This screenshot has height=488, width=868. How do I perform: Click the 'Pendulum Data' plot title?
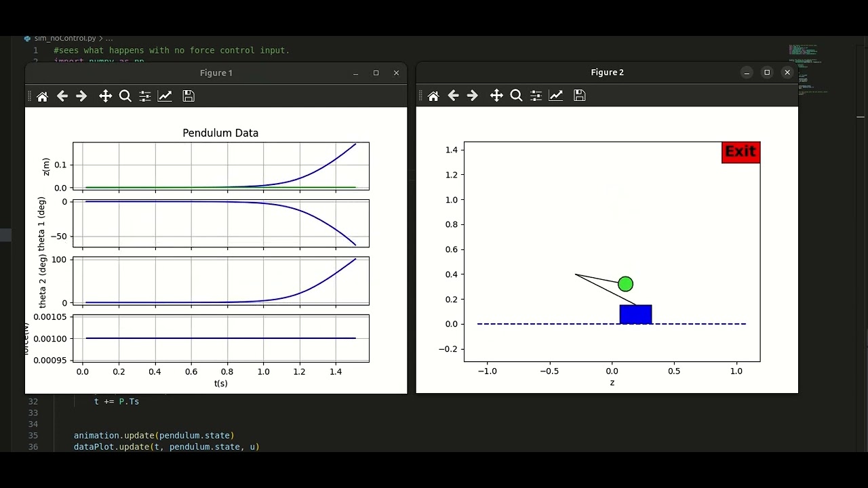click(x=220, y=133)
